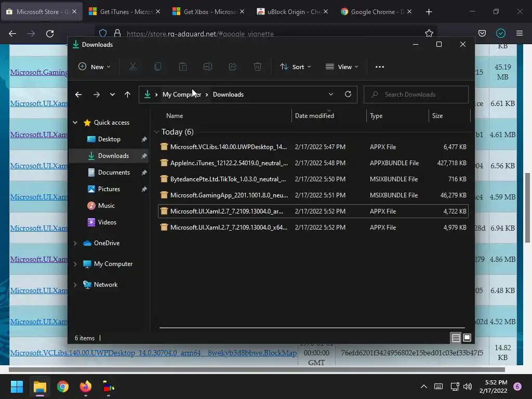Close the Microsoft Store tab
532x399 pixels.
(x=74, y=12)
